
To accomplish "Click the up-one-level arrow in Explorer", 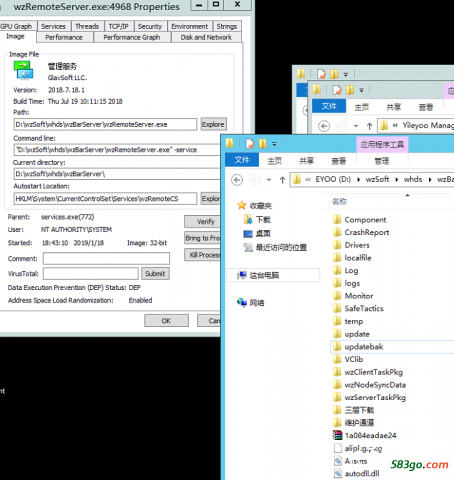I will (x=282, y=180).
